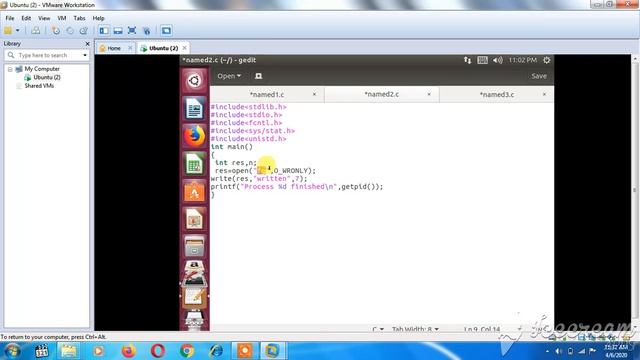
Task: Click the Windows taskbar clock
Action: [x=616, y=351]
